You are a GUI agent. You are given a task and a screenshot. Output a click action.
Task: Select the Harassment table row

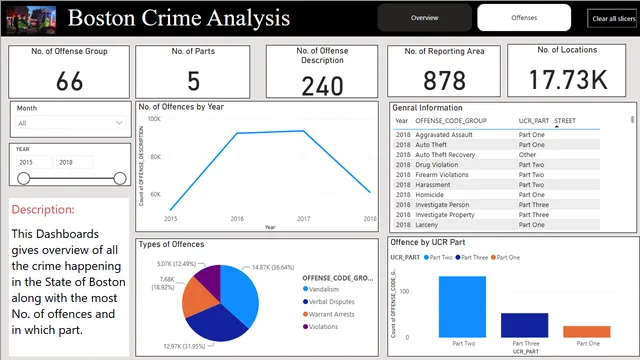click(496, 184)
